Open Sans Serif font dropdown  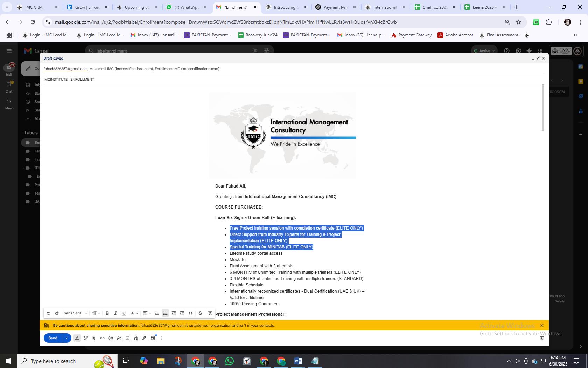coord(75,313)
